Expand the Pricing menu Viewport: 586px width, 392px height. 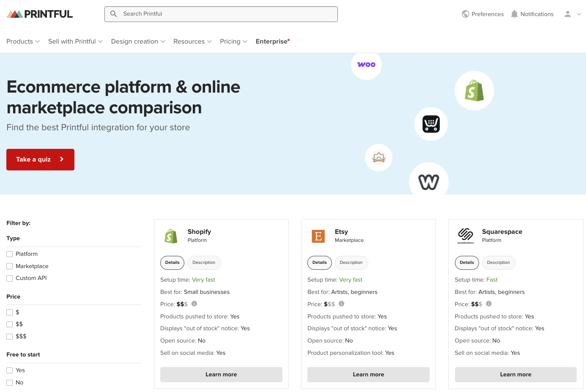(x=234, y=41)
